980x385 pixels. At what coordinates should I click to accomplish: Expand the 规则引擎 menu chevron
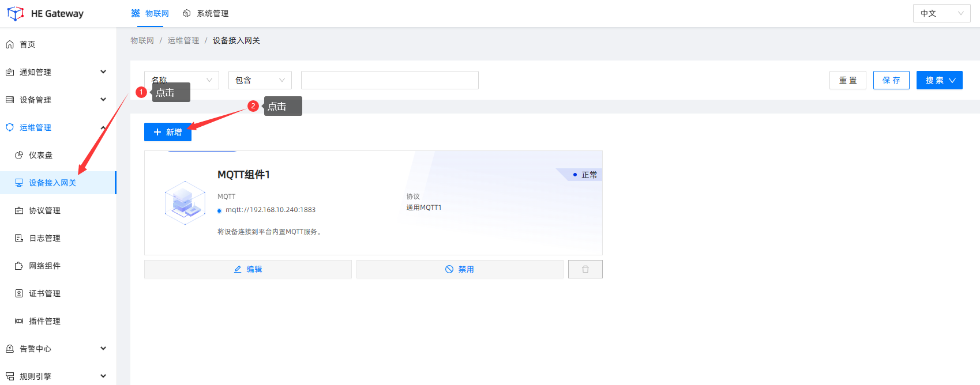coord(103,376)
